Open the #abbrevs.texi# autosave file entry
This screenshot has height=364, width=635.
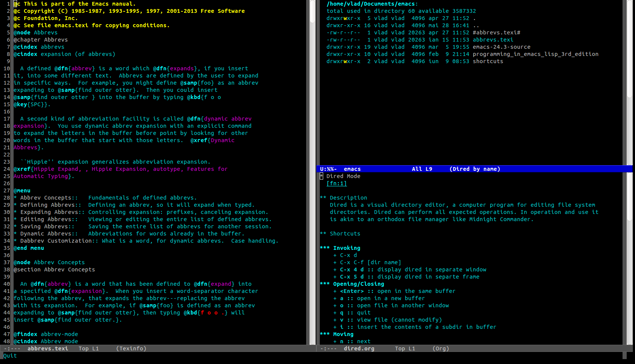click(496, 33)
